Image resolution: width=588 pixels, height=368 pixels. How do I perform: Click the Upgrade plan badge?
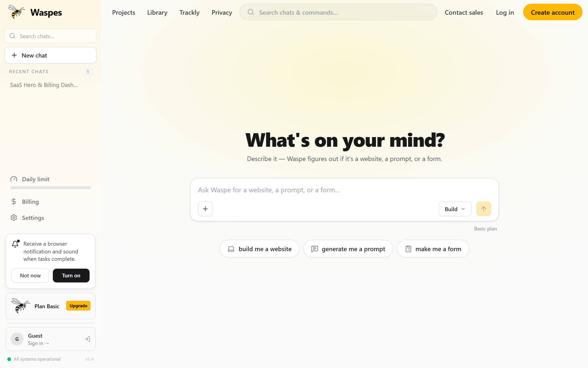point(78,306)
